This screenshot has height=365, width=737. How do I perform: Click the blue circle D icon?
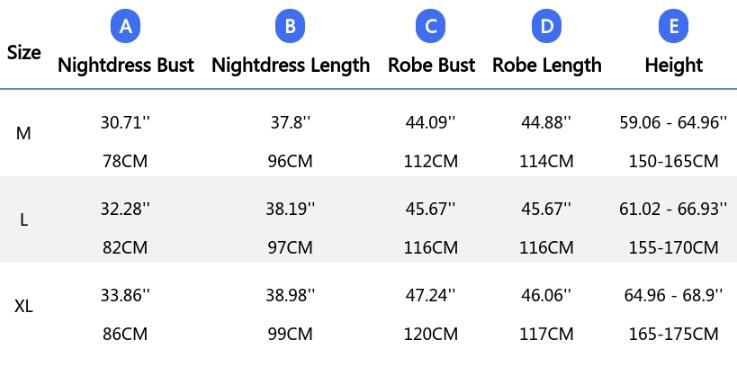[x=547, y=26]
